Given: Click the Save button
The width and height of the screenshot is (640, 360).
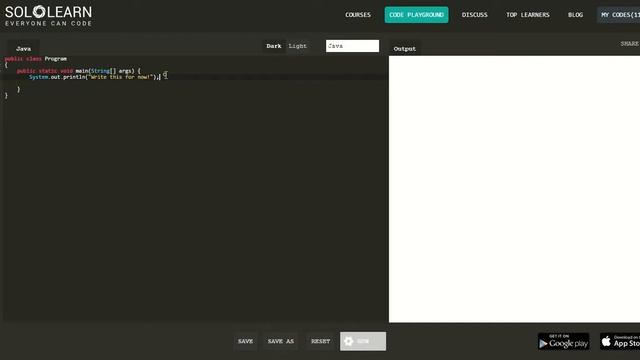Looking at the screenshot, I should point(245,341).
